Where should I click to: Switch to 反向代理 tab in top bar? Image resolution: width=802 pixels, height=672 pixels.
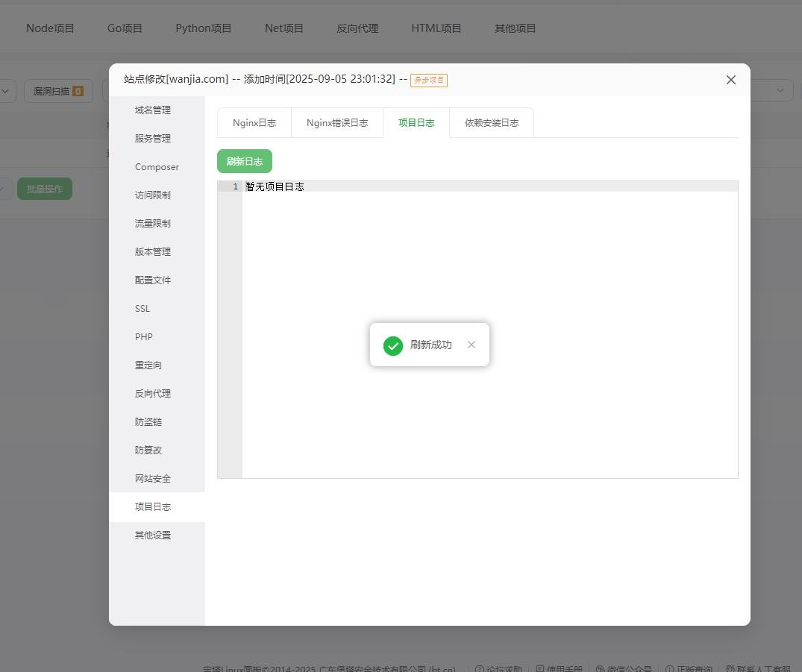(357, 28)
